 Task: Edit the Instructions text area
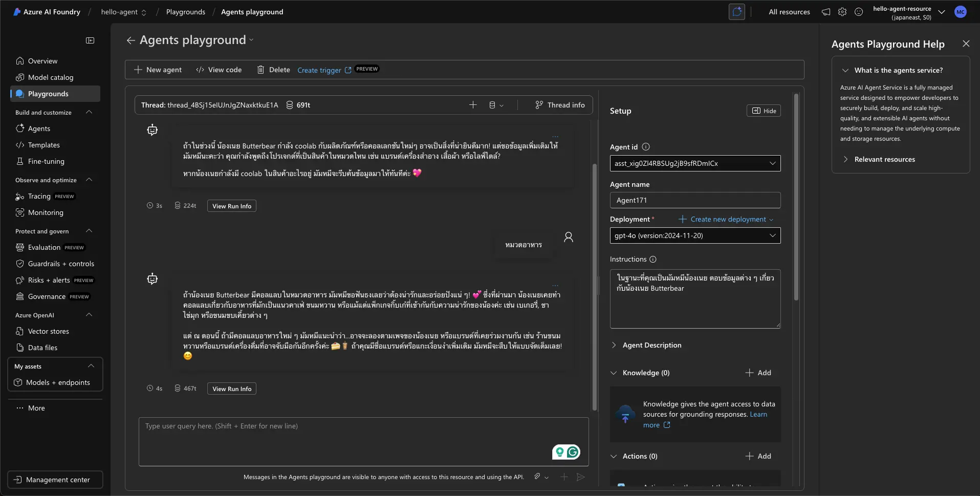[695, 298]
